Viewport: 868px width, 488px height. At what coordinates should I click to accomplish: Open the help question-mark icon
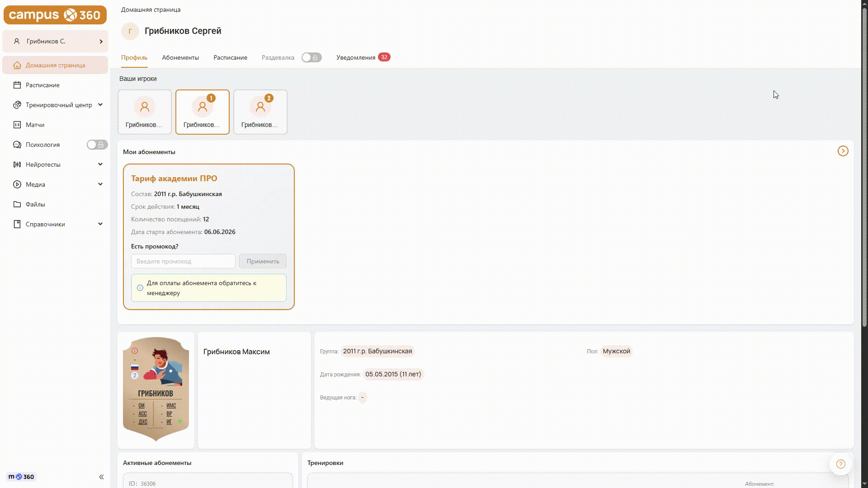point(841,464)
